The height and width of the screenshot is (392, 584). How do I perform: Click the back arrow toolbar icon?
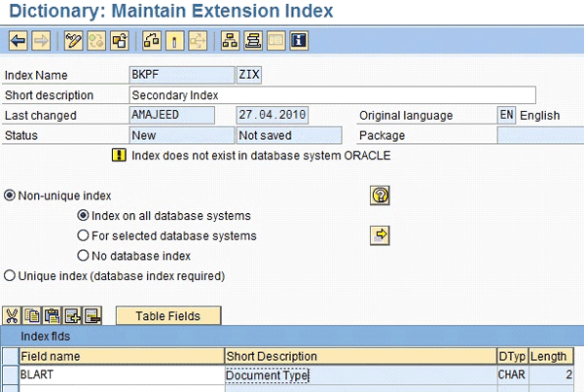pos(18,41)
